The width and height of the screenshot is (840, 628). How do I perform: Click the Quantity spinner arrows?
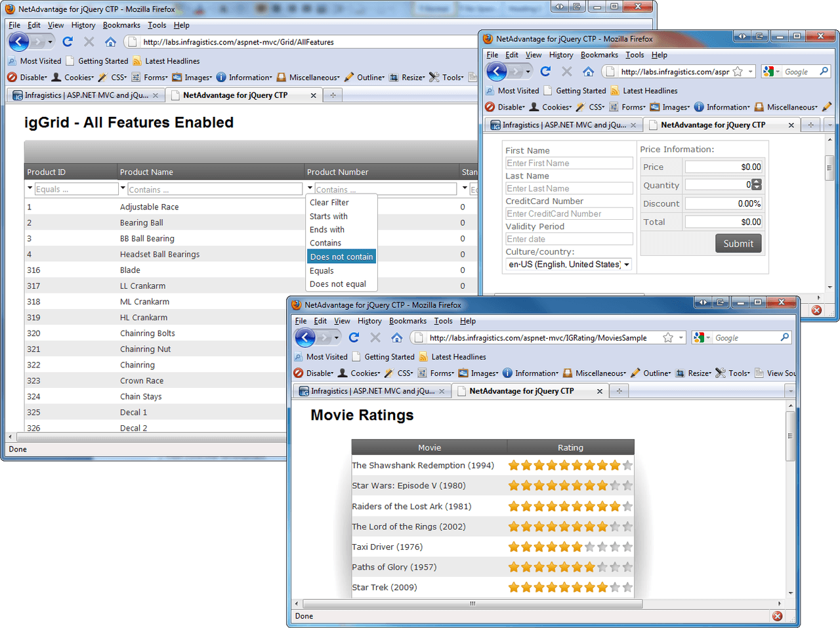point(757,185)
